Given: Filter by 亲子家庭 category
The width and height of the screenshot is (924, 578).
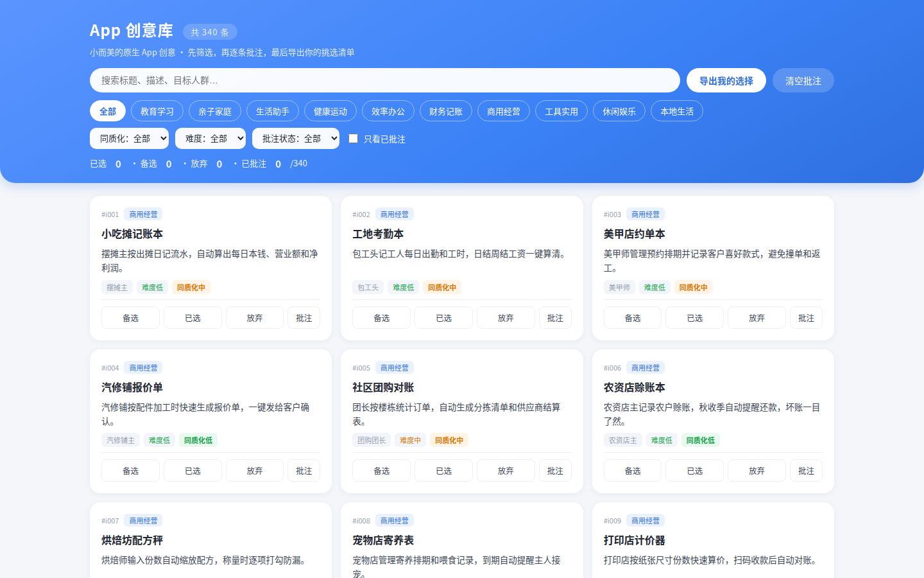Looking at the screenshot, I should point(215,111).
